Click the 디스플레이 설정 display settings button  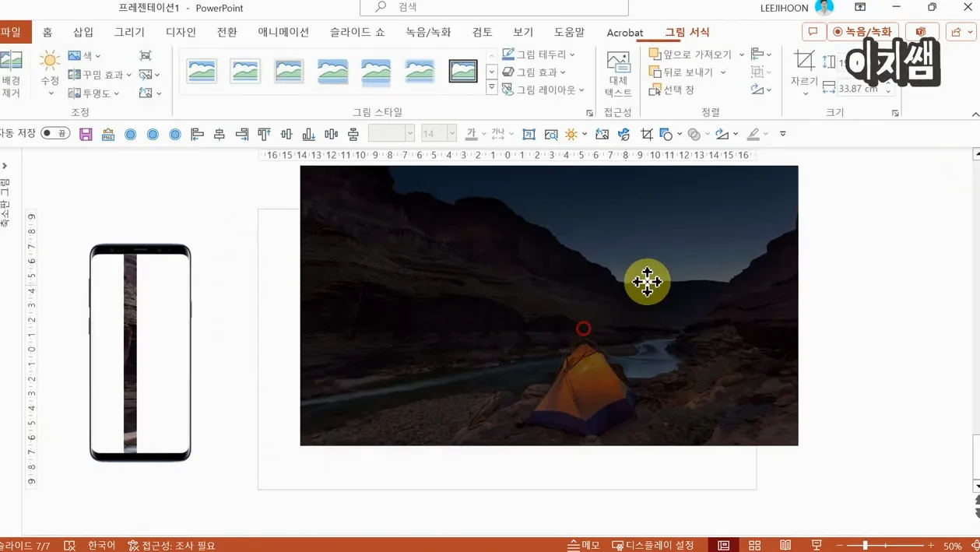tap(653, 545)
